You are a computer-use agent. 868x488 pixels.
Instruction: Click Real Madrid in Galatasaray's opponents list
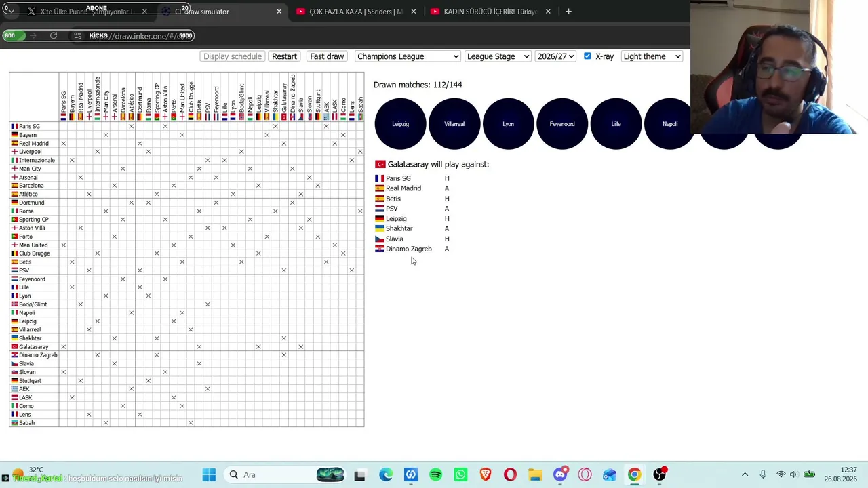coord(403,188)
